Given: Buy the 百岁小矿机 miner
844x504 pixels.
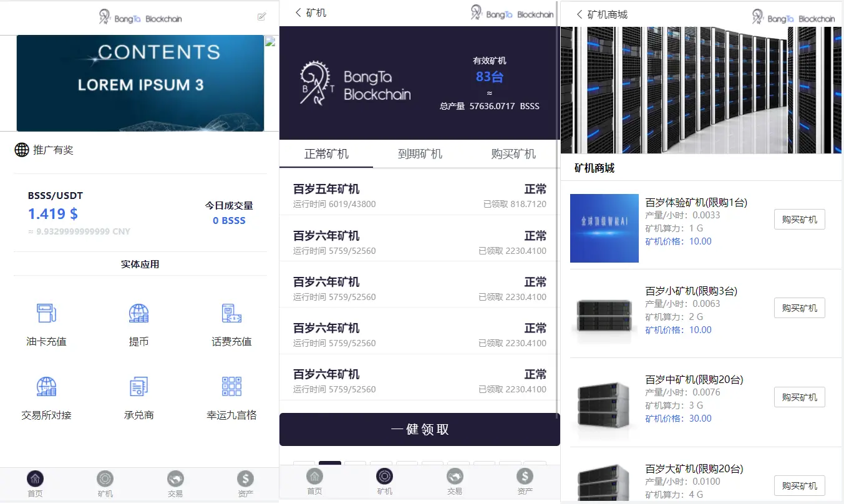Looking at the screenshot, I should [799, 308].
